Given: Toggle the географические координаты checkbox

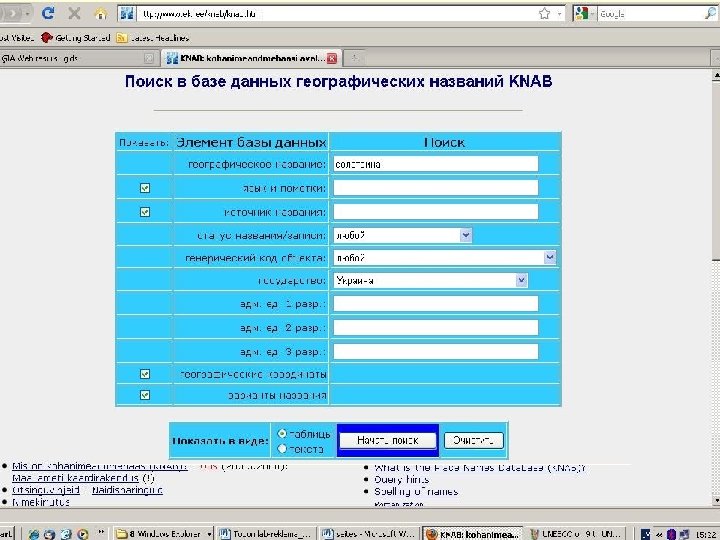Looking at the screenshot, I should [x=145, y=374].
